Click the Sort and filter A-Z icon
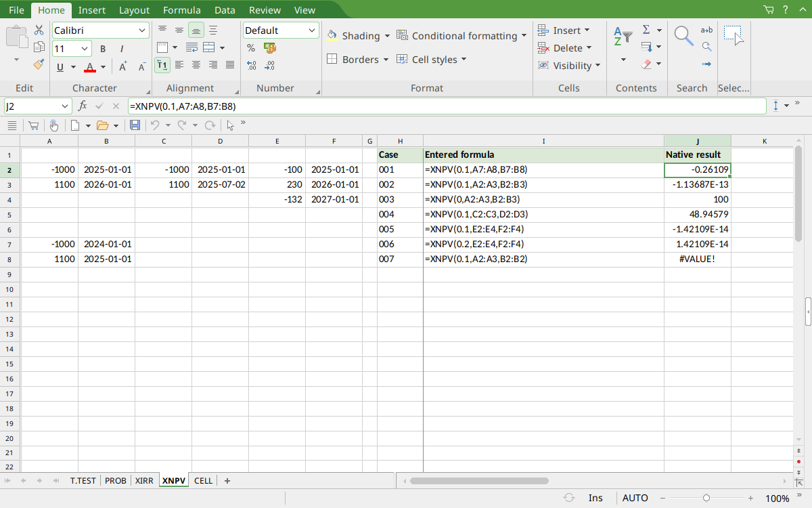 click(623, 37)
